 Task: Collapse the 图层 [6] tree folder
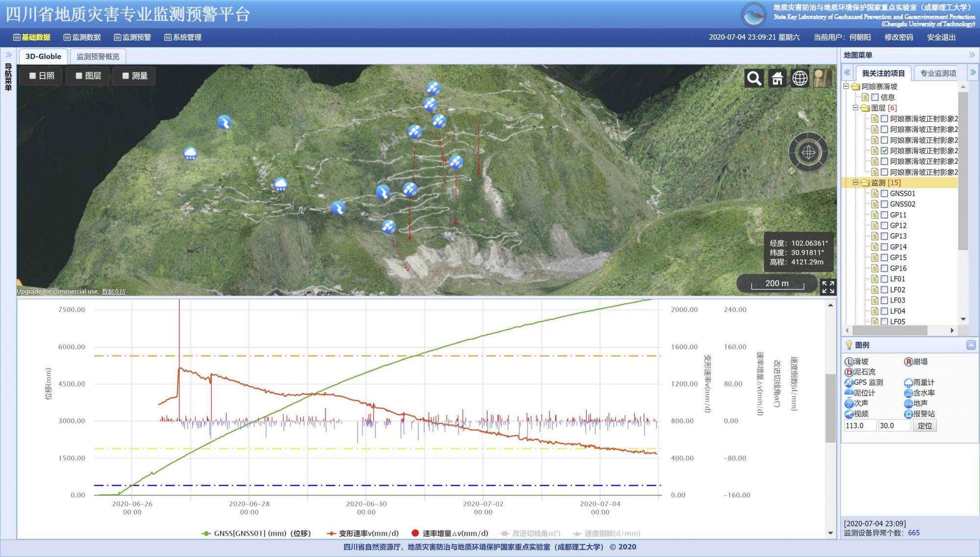(x=856, y=108)
